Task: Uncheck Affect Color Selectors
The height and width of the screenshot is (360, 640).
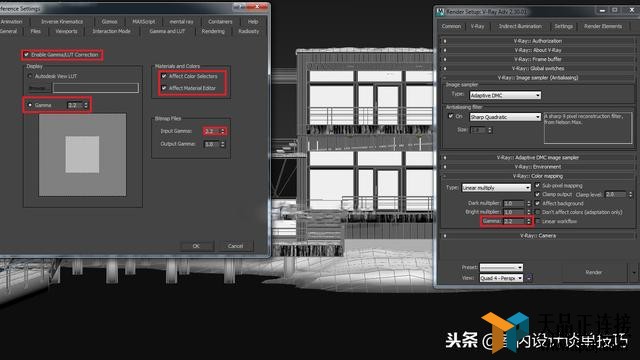Action: point(164,76)
